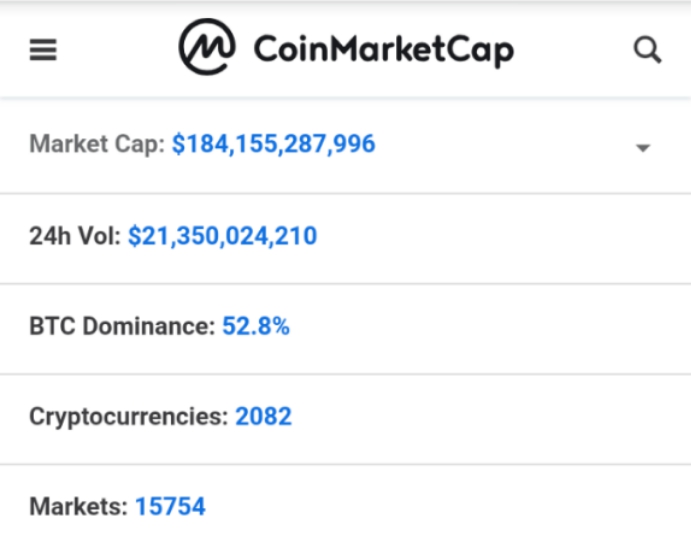The width and height of the screenshot is (691, 549).
Task: Open the 2082 cryptocurrencies count link
Action: pos(263,417)
